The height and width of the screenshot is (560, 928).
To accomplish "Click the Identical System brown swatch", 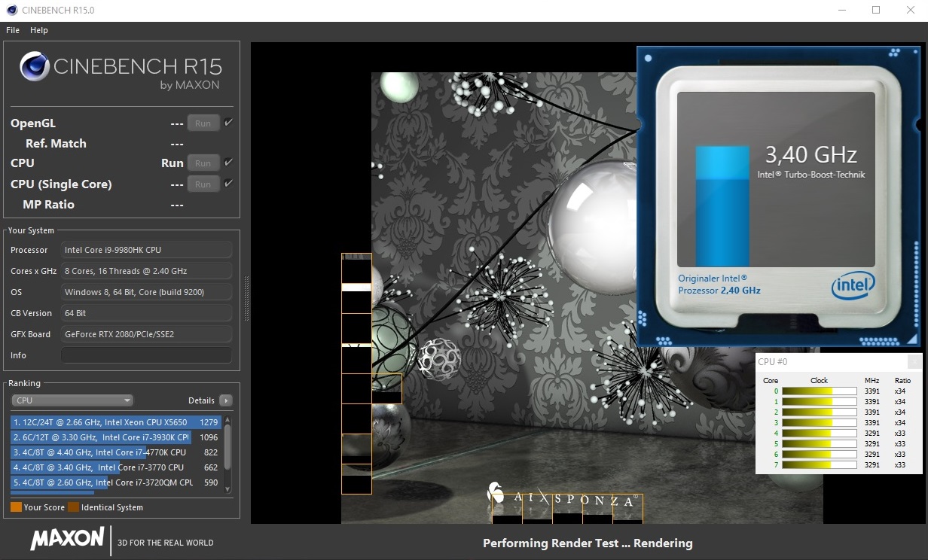I will coord(73,507).
